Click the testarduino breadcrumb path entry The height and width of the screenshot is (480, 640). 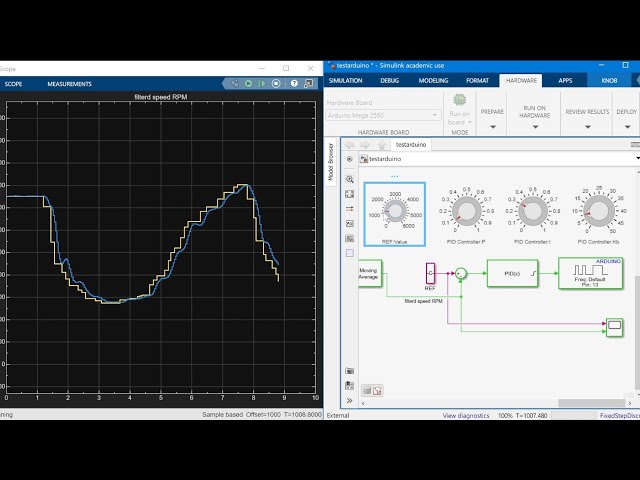tap(385, 159)
